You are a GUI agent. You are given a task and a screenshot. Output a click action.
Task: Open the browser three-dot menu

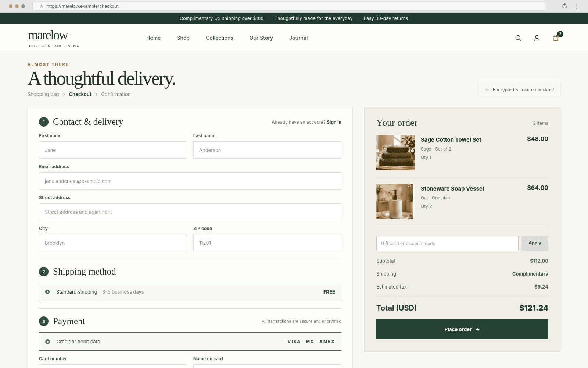click(576, 6)
